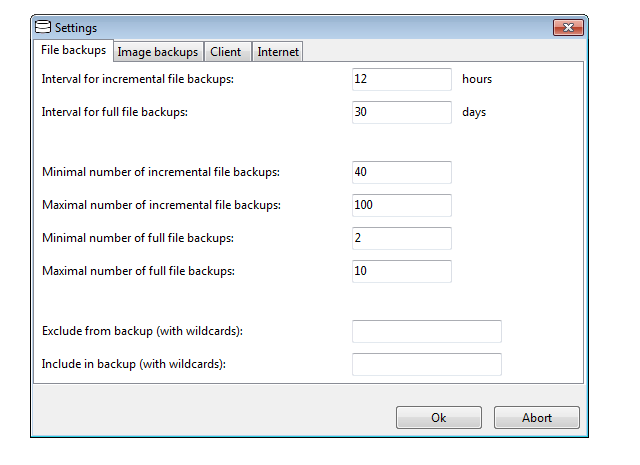Focus the incremental backup interval hours field
Screen dimensions: 640x465
pyautogui.click(x=401, y=79)
